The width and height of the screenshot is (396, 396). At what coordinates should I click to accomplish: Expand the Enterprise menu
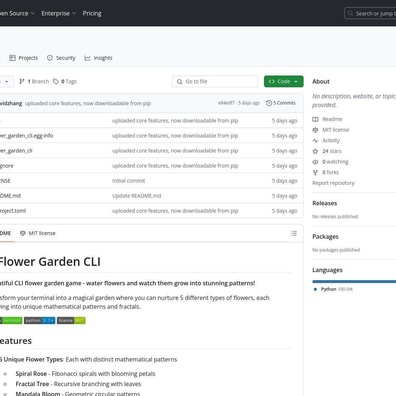59,13
